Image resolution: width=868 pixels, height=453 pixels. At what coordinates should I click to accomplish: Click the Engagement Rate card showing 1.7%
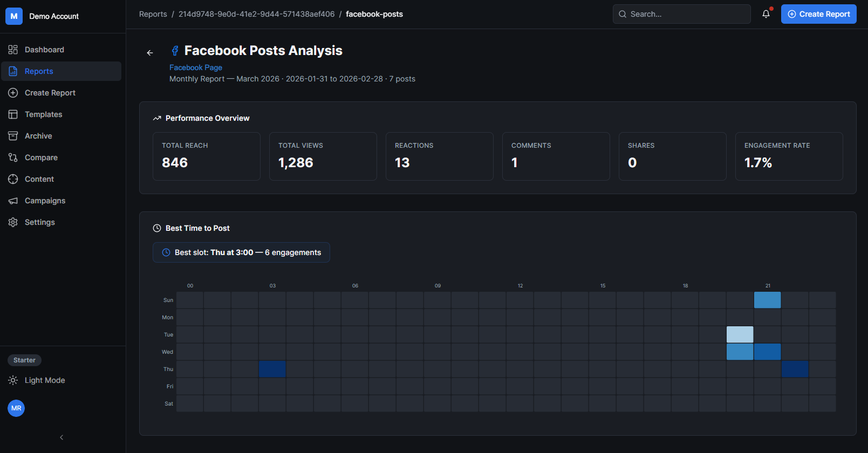(789, 156)
